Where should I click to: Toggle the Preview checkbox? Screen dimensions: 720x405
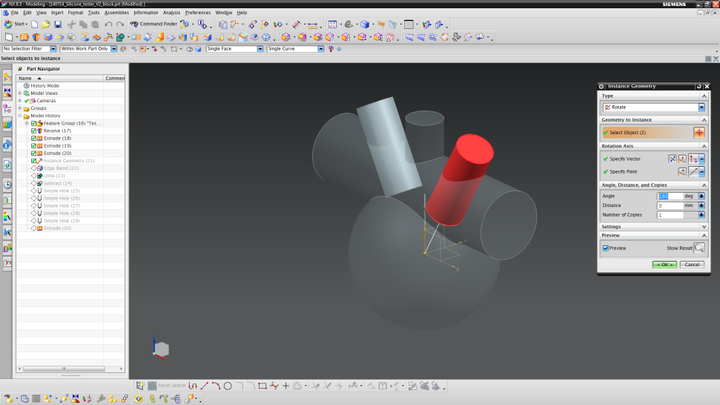pyautogui.click(x=606, y=248)
